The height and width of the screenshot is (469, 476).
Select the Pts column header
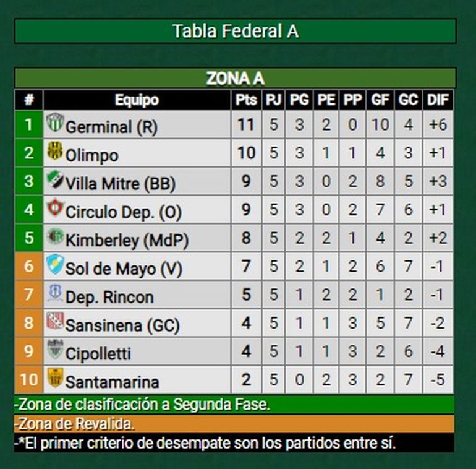pyautogui.click(x=246, y=100)
